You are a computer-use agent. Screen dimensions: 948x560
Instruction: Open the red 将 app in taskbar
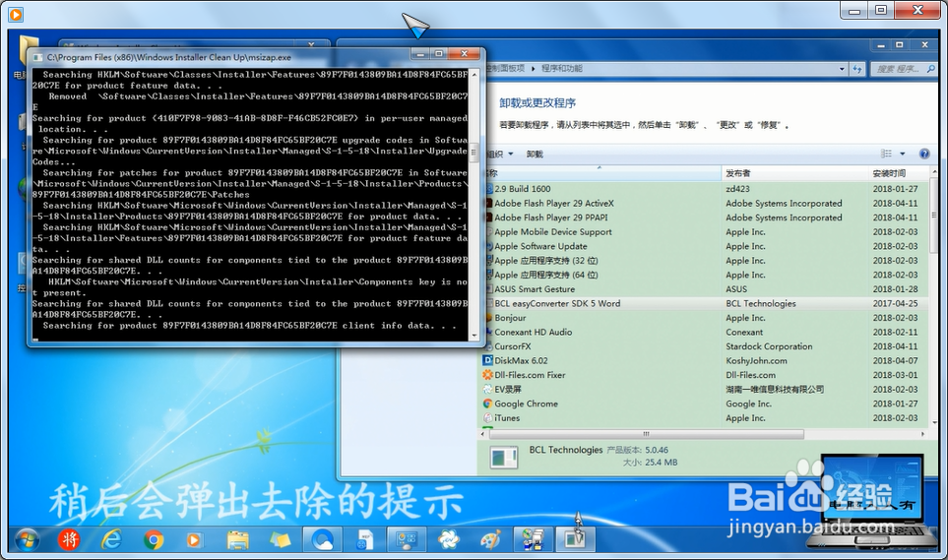click(69, 538)
